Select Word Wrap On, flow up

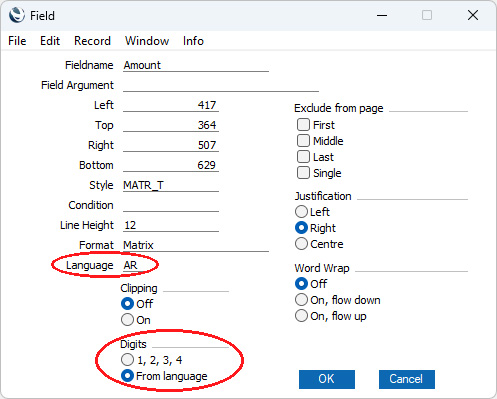tap(301, 316)
